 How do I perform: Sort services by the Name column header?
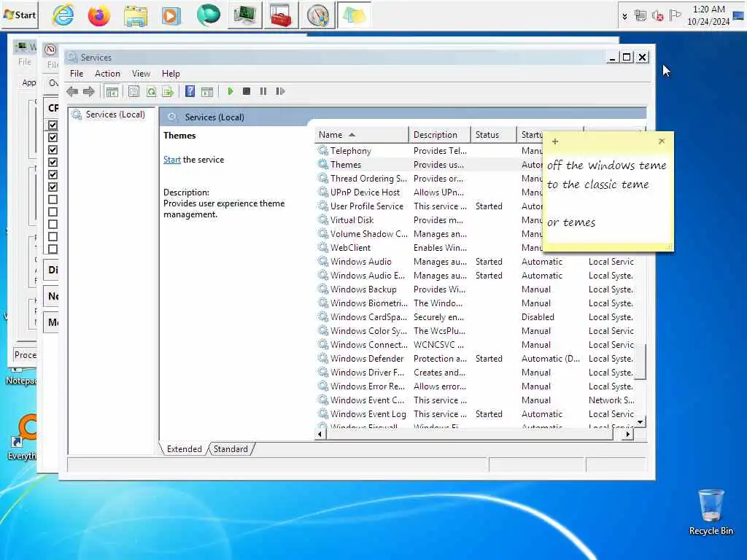362,135
